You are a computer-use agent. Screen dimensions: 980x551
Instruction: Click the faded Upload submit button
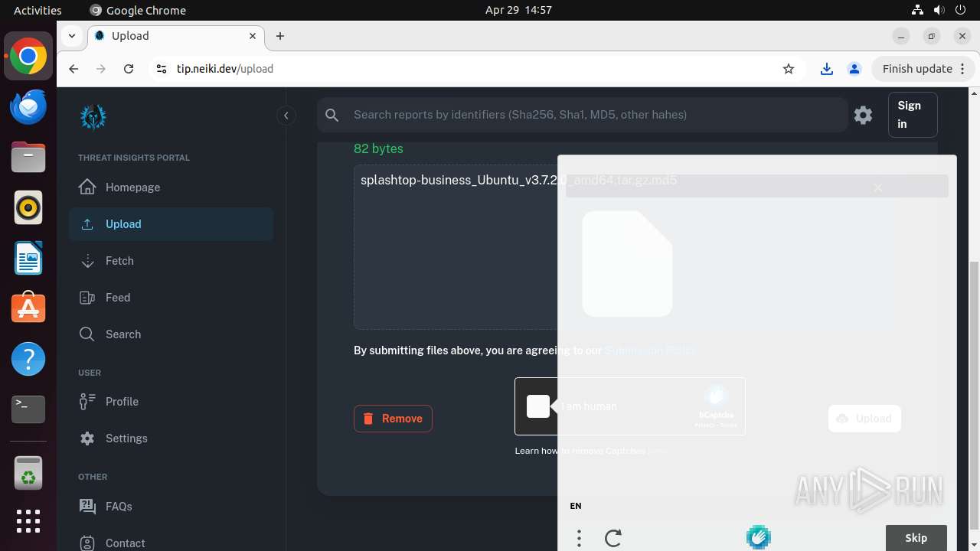tap(864, 419)
